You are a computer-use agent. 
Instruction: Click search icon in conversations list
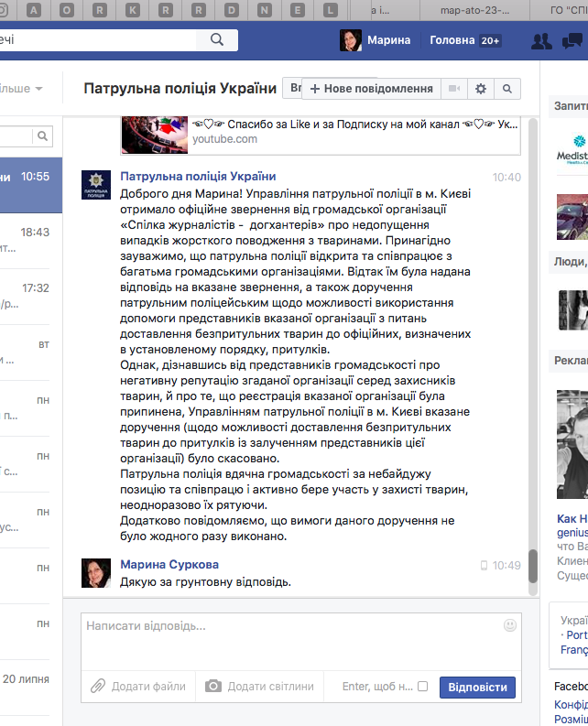point(43,136)
